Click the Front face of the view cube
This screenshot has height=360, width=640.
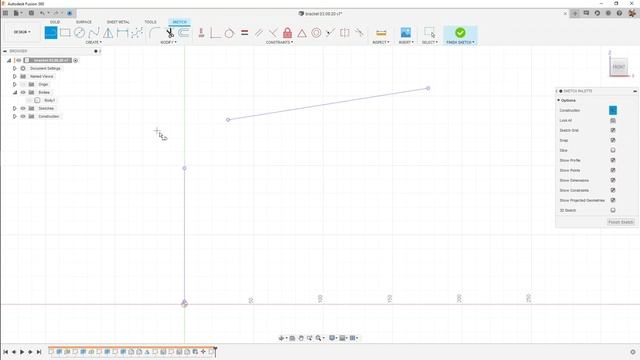coord(619,67)
